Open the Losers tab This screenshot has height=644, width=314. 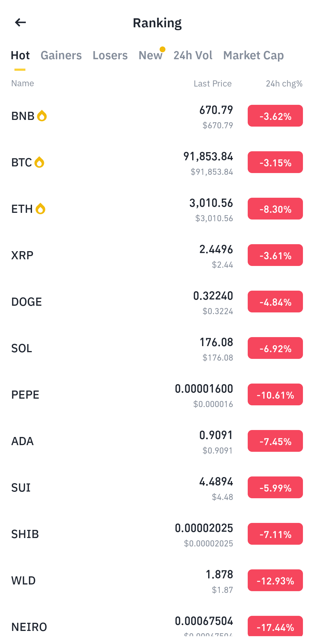[x=110, y=55]
